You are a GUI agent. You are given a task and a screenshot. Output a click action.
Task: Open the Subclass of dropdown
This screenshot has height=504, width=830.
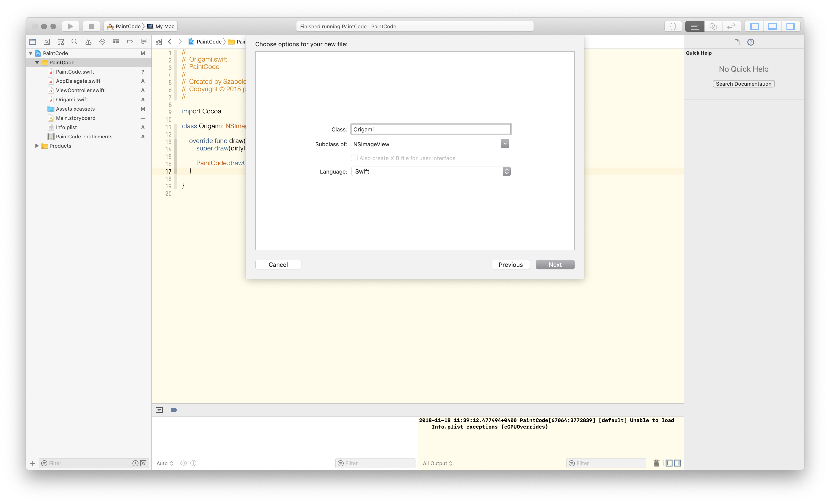tap(505, 144)
